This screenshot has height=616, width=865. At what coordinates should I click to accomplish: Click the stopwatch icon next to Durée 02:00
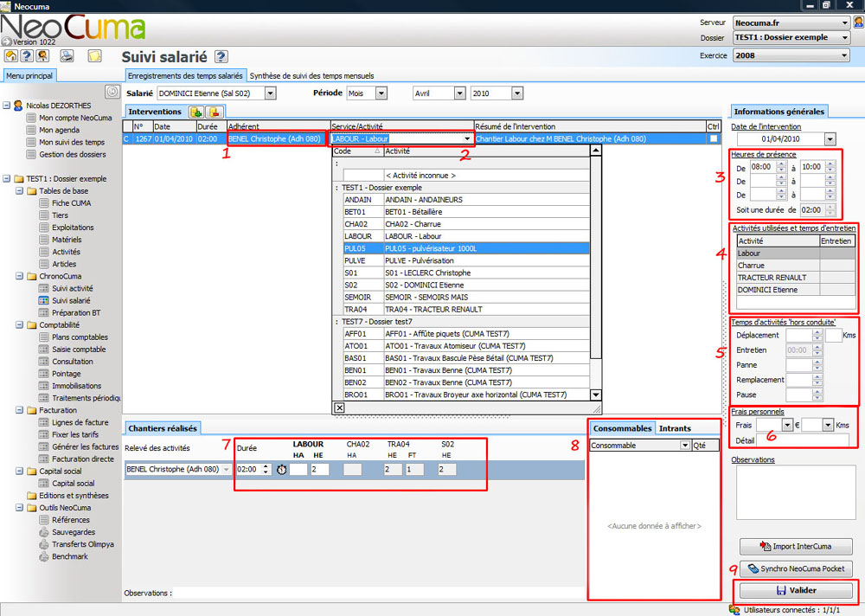[x=281, y=469]
